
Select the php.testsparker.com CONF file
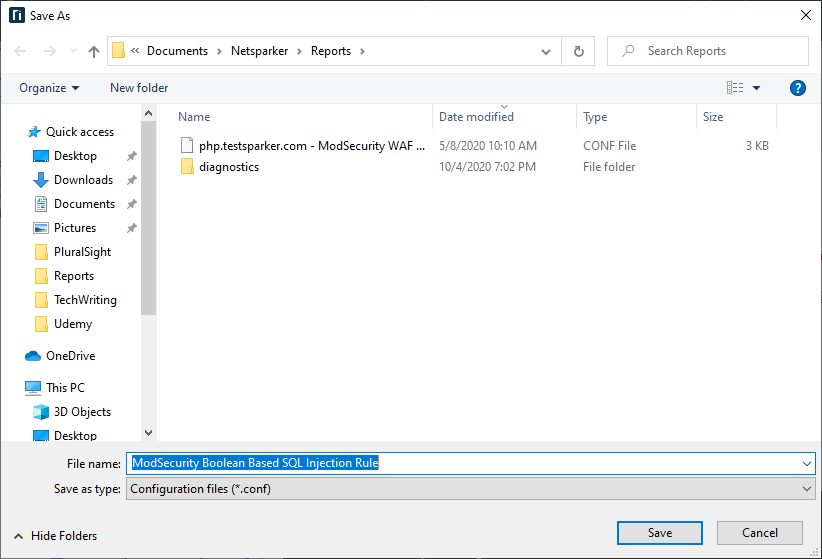[x=311, y=146]
